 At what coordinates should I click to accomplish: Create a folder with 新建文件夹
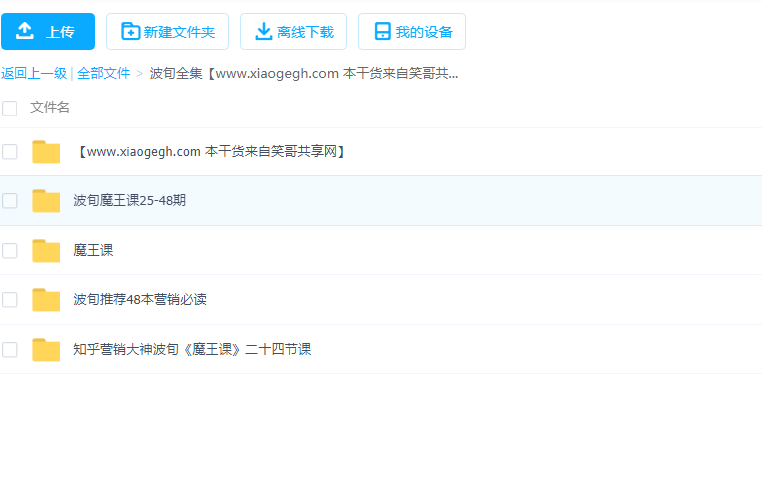167,32
